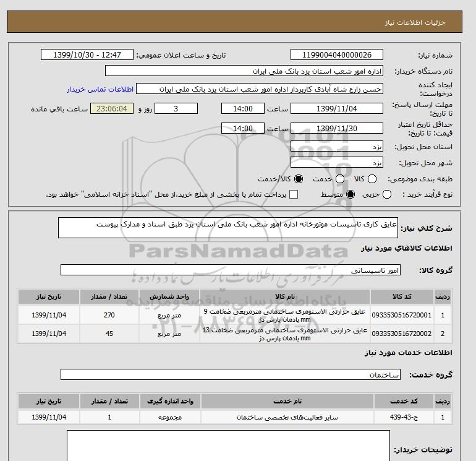Select the کالا radio button
Screen dimensions: 476x461
click(x=372, y=179)
